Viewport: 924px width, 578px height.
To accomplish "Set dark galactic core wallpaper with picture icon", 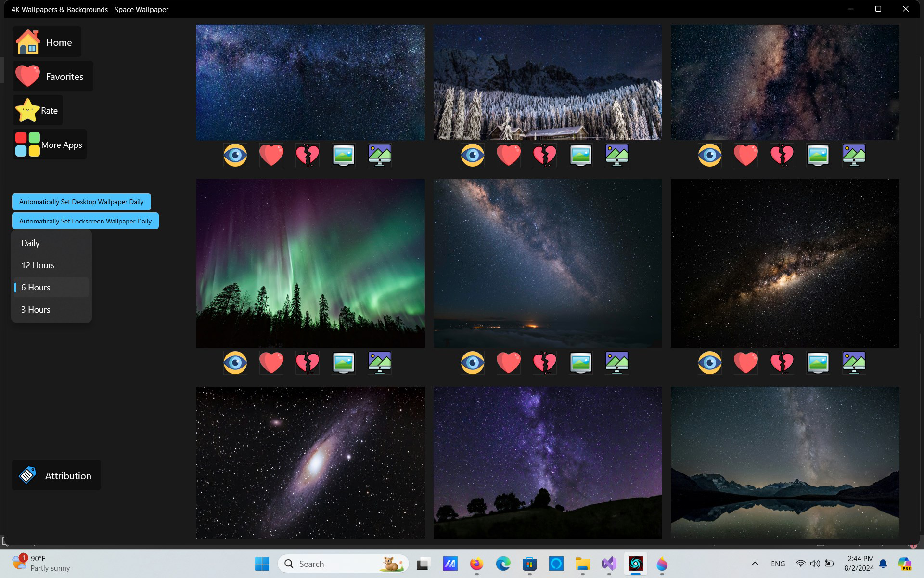I will pos(818,363).
